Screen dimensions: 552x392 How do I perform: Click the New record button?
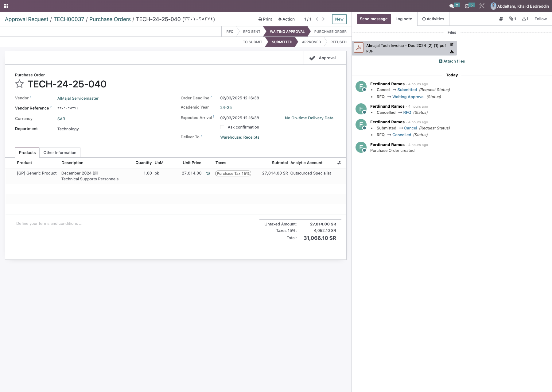pyautogui.click(x=339, y=19)
